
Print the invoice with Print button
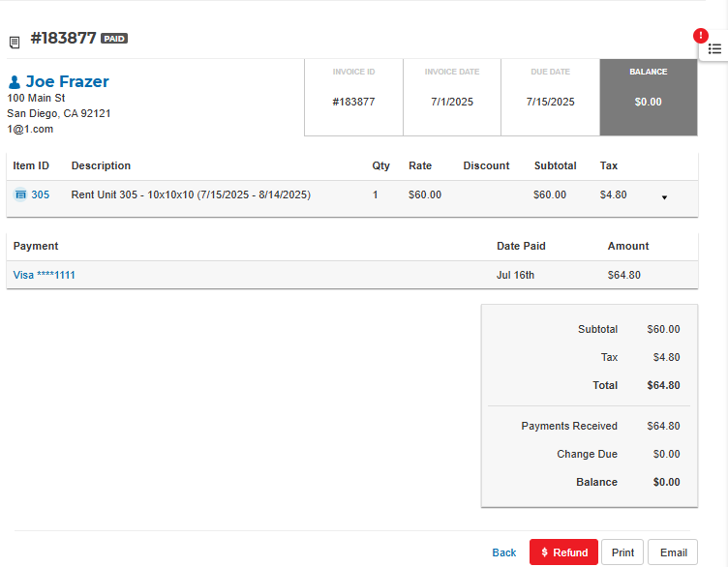pyautogui.click(x=622, y=552)
